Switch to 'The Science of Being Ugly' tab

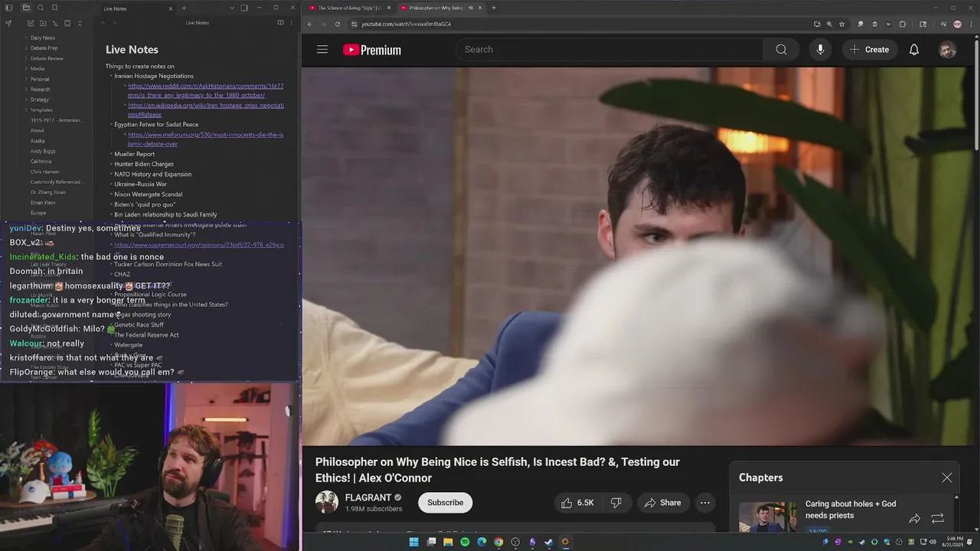click(348, 8)
